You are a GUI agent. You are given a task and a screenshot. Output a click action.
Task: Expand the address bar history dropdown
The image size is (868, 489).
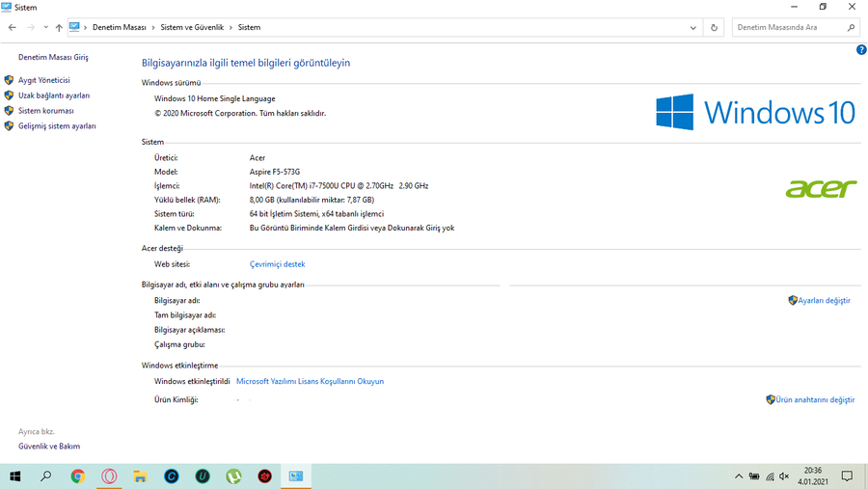pyautogui.click(x=692, y=27)
